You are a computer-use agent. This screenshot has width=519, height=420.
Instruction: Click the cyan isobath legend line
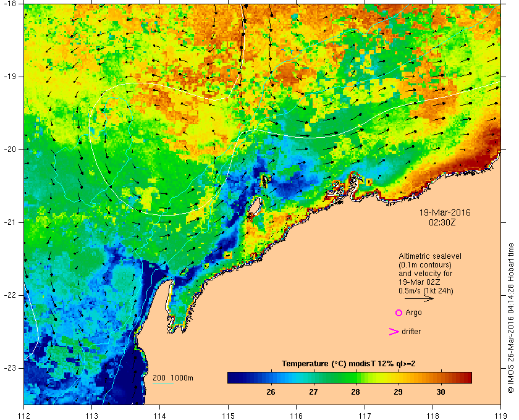pos(163,384)
